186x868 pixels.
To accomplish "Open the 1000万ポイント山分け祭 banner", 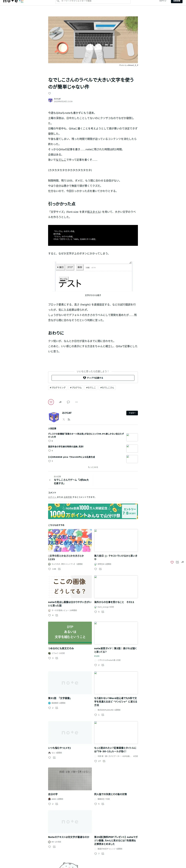I will [x=93, y=511].
